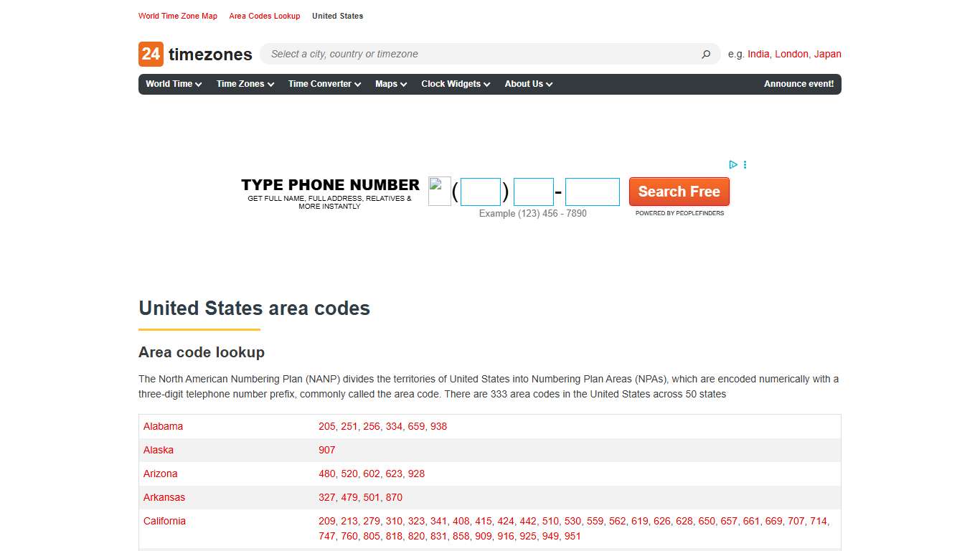
Task: Open the World Time Zone Map link
Action: [178, 16]
